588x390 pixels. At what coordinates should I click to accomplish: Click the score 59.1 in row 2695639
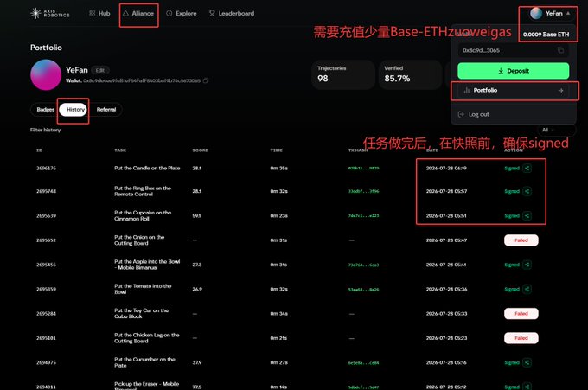196,215
